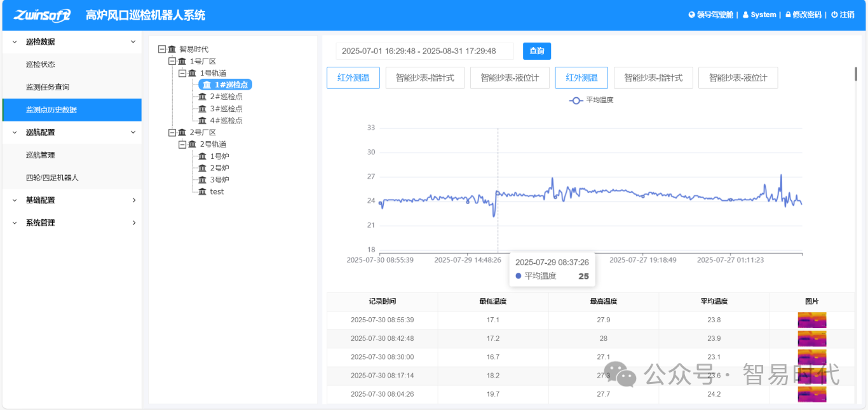Collapse the 1号厂区 tree branch

click(172, 61)
